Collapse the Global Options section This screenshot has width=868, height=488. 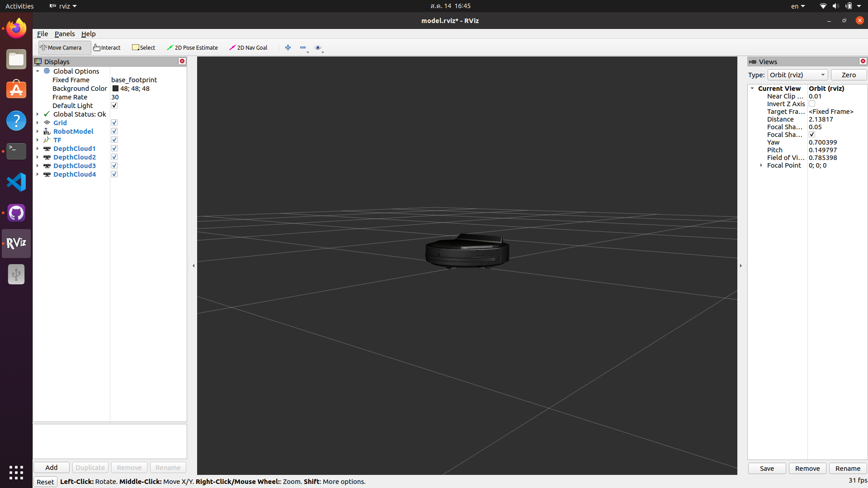pos(38,71)
